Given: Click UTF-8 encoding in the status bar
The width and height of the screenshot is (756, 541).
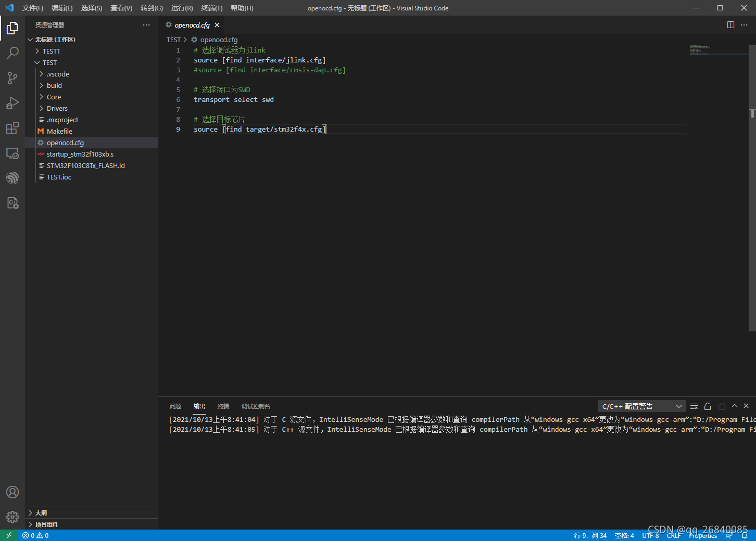Looking at the screenshot, I should (x=650, y=535).
